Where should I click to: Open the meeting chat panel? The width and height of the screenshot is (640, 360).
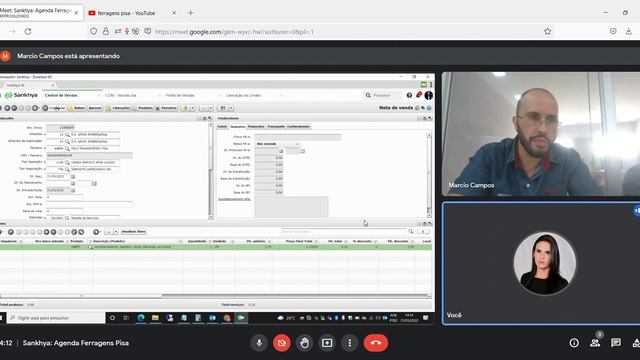pos(616,343)
